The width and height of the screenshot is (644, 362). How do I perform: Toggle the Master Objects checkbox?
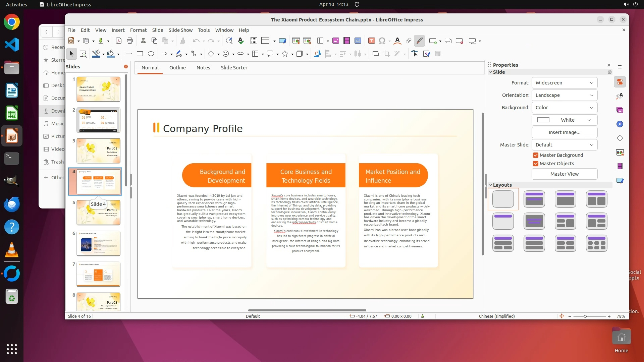coord(536,164)
